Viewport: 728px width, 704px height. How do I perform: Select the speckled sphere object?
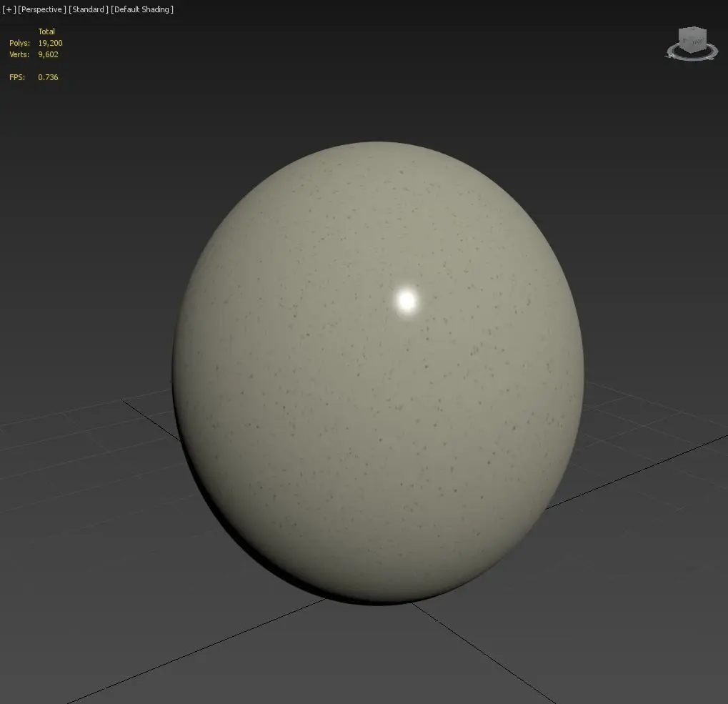[378, 373]
